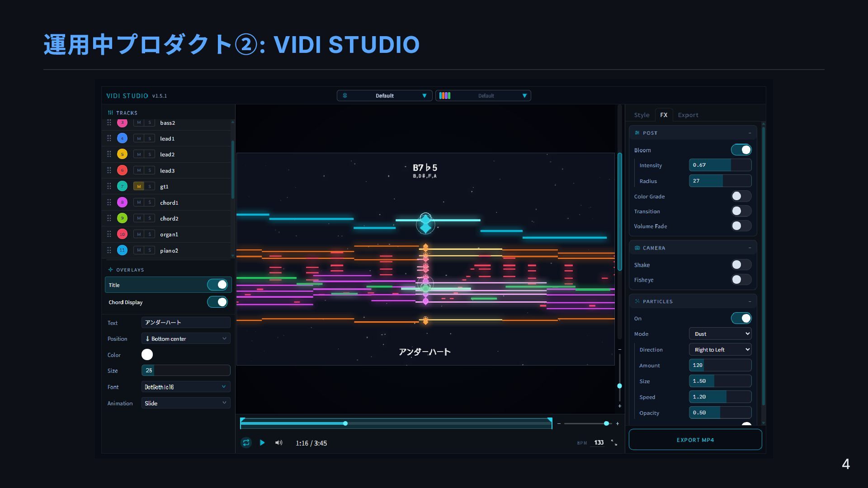This screenshot has height=488, width=868.
Task: Collapse the POST section
Action: click(750, 133)
